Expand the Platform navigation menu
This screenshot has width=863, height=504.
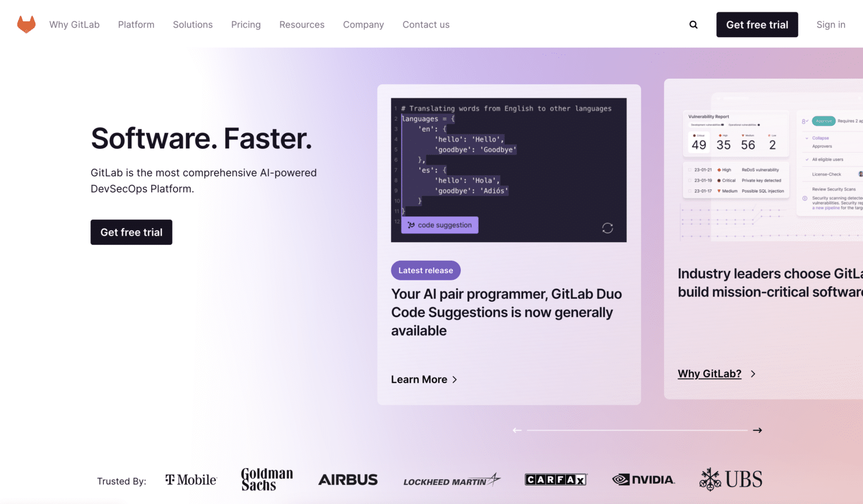click(x=136, y=25)
